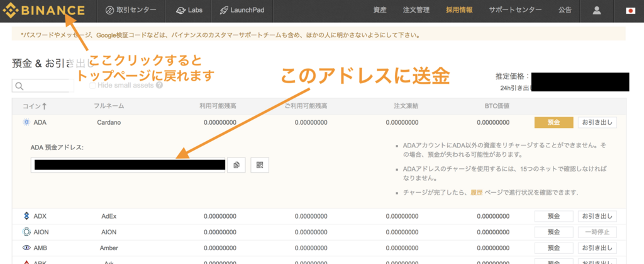Click the ADA お引き出し withdraw button
This screenshot has height=264, width=644.
pos(597,122)
